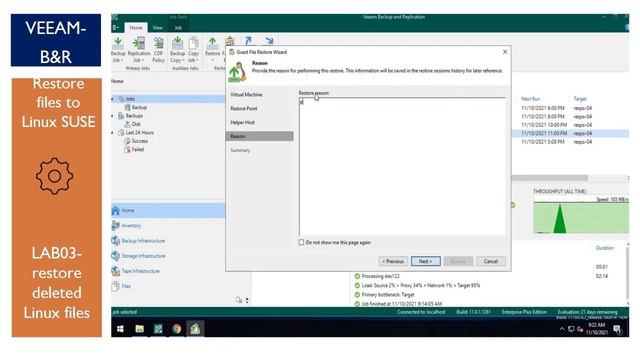The height and width of the screenshot is (360, 640).
Task: Open the Copy Job ribbon button
Action: pos(193,50)
